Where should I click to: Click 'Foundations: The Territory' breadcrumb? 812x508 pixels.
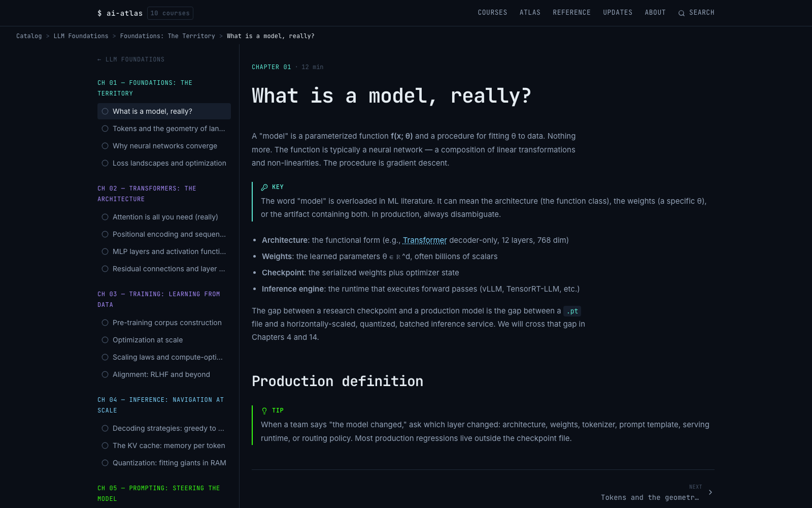[167, 36]
